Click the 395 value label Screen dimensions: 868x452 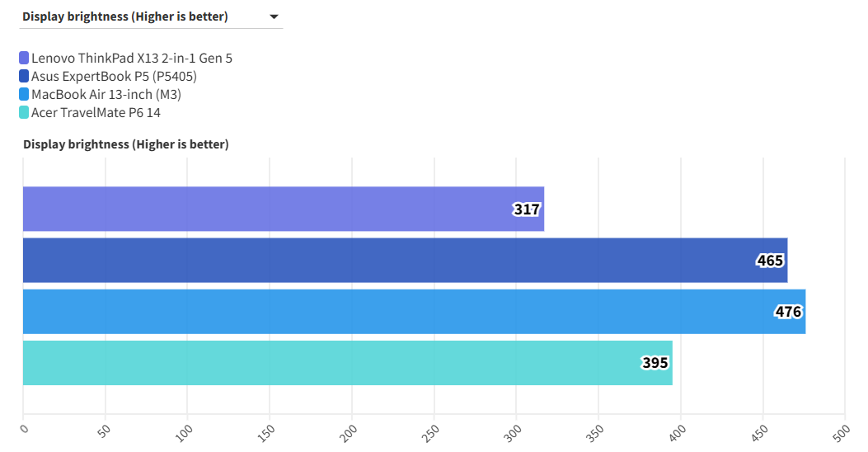pos(655,363)
